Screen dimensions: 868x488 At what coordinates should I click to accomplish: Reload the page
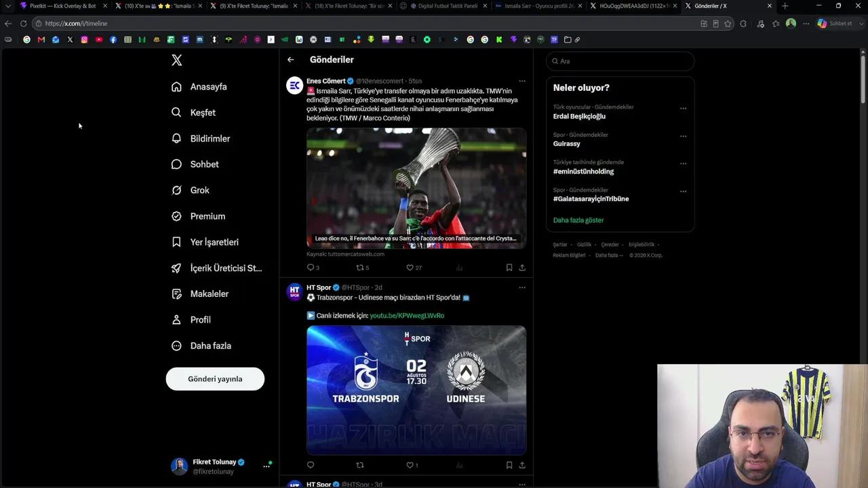[x=23, y=24]
